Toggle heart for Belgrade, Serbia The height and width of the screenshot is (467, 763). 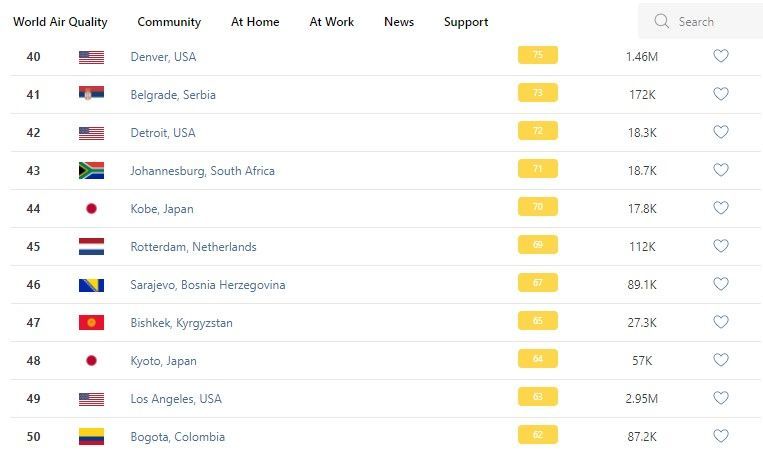720,94
